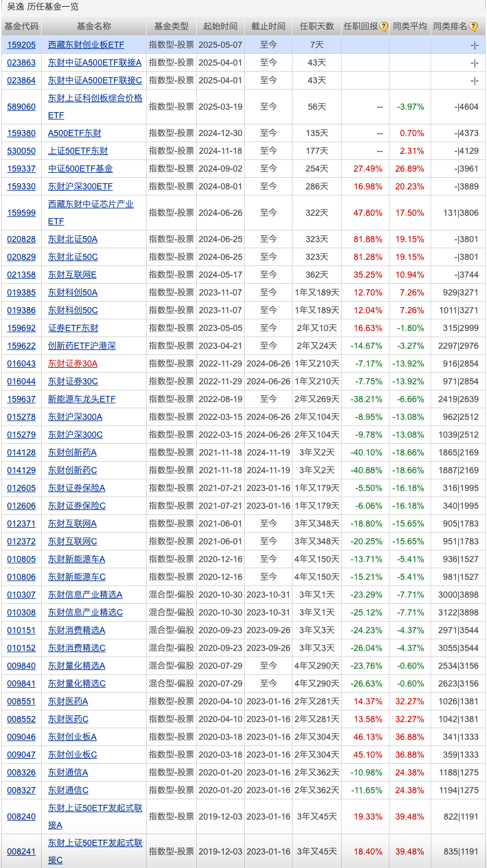Open the 东财互联网A fund link
This screenshot has width=487, height=868.
point(72,523)
